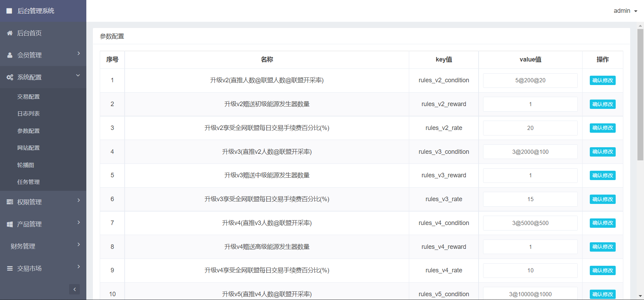Select the 升级v2赠送初级能源发生器数量 cell
The width and height of the screenshot is (644, 300).
click(x=267, y=104)
